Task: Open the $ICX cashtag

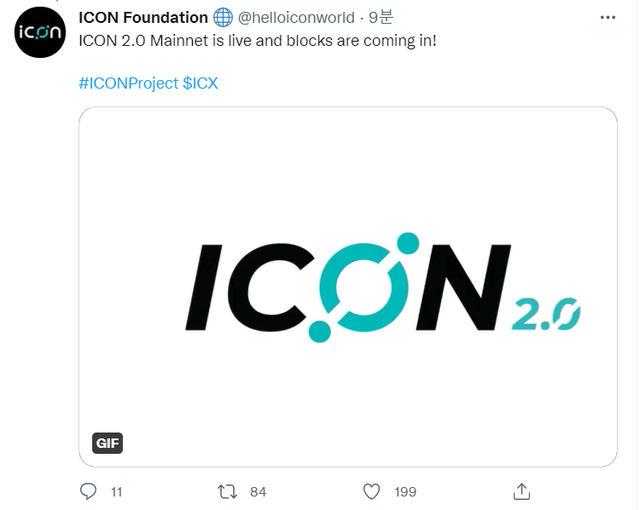Action: pyautogui.click(x=200, y=83)
